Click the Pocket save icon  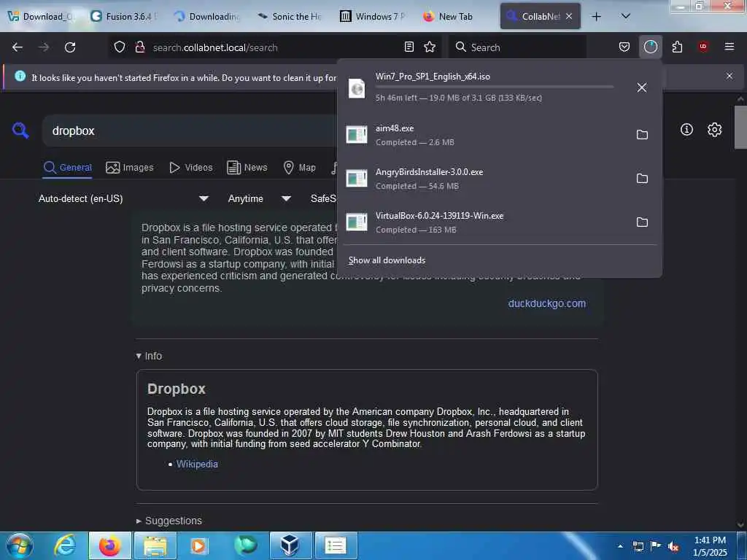pyautogui.click(x=624, y=47)
